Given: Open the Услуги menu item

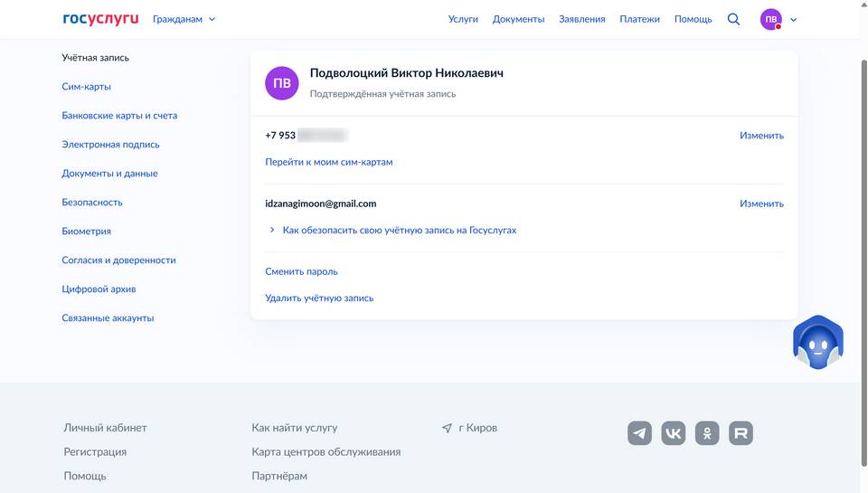Looking at the screenshot, I should [463, 19].
